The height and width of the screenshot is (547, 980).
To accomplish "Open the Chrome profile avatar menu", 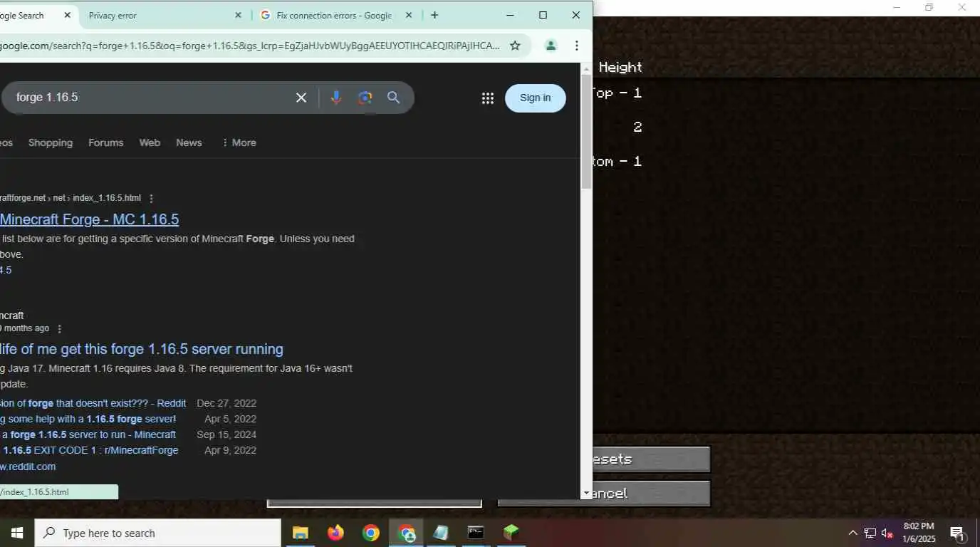I will pos(551,46).
